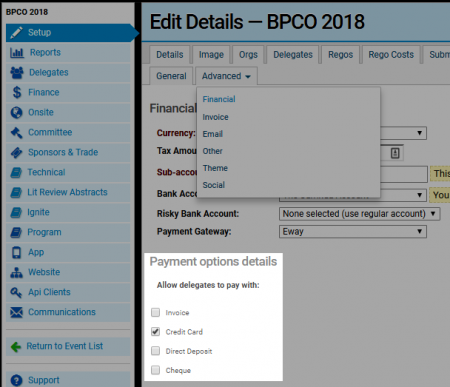
Task: Click the Website sitemap icon
Action: click(x=16, y=272)
